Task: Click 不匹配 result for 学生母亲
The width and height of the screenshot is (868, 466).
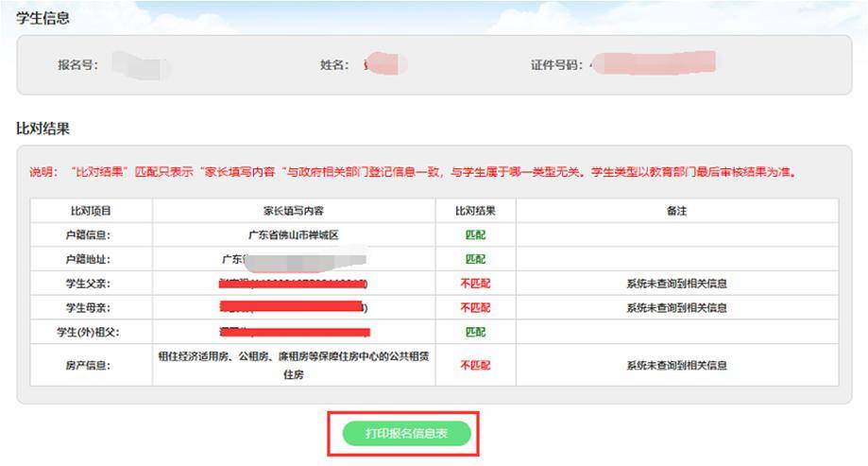Action: (475, 308)
